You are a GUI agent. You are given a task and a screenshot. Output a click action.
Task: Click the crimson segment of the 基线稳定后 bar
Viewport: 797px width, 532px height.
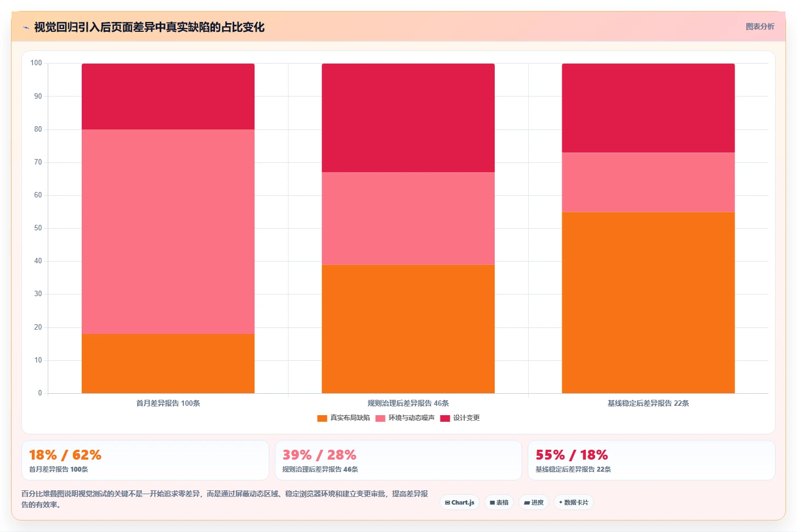[648, 108]
